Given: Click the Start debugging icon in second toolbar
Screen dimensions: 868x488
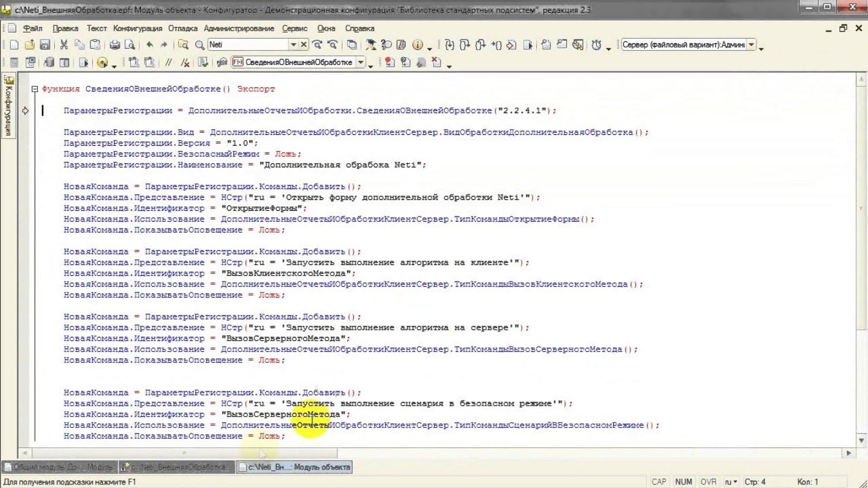Looking at the screenshot, I should click(x=83, y=62).
